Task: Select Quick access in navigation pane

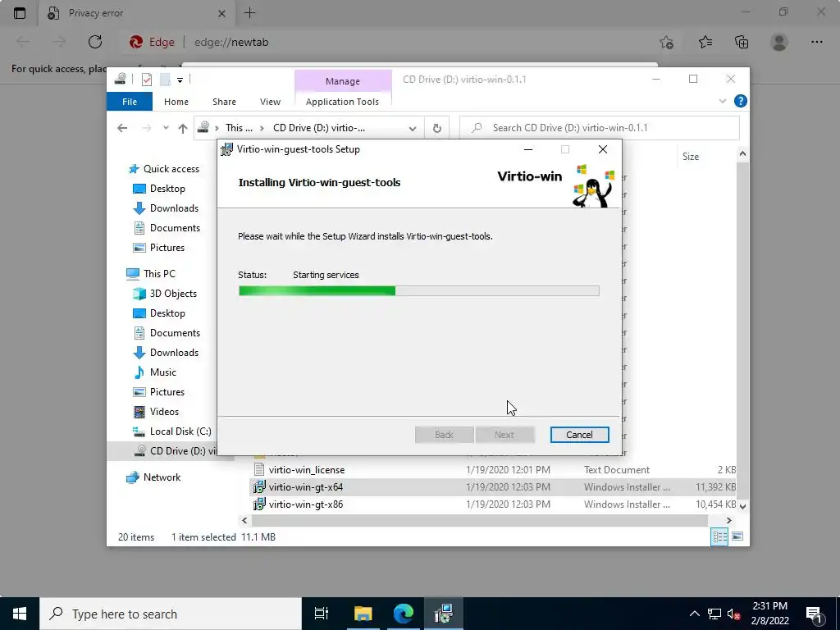Action: pyautogui.click(x=171, y=169)
